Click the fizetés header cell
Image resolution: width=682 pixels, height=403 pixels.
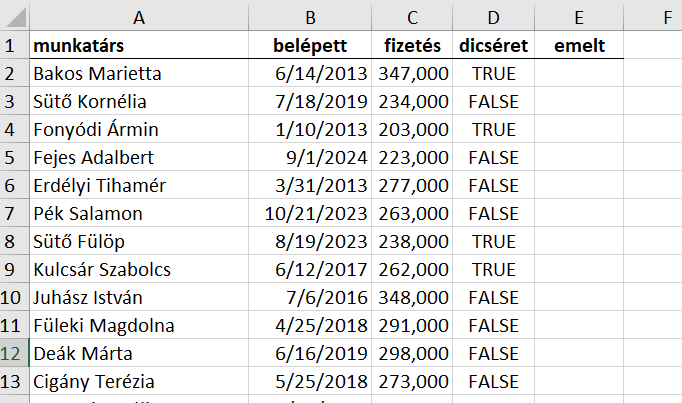tap(412, 45)
